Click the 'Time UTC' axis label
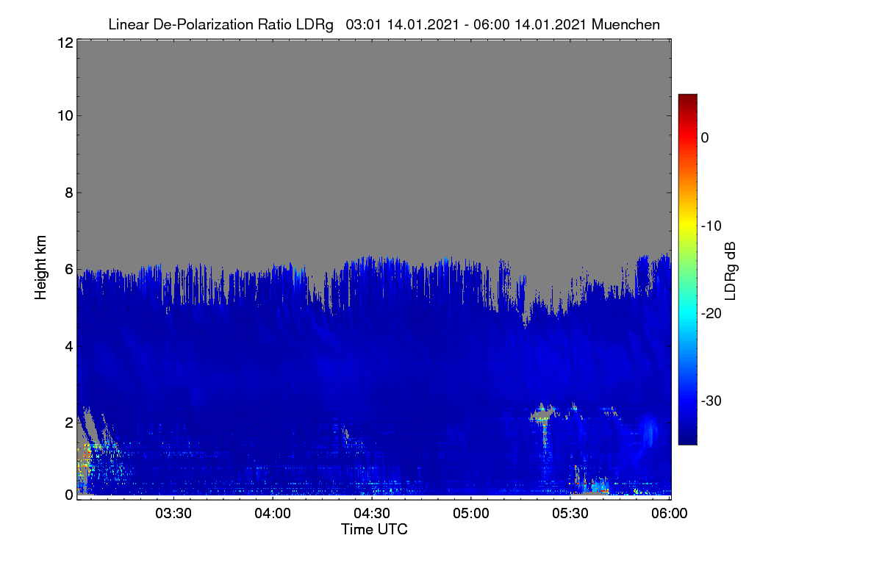Image resolution: width=882 pixels, height=588 pixels. click(374, 529)
